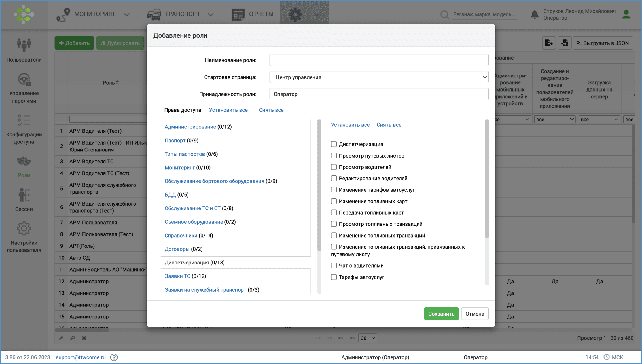
Task: Enable the Диспетчеризация checkbox
Action: 334,144
